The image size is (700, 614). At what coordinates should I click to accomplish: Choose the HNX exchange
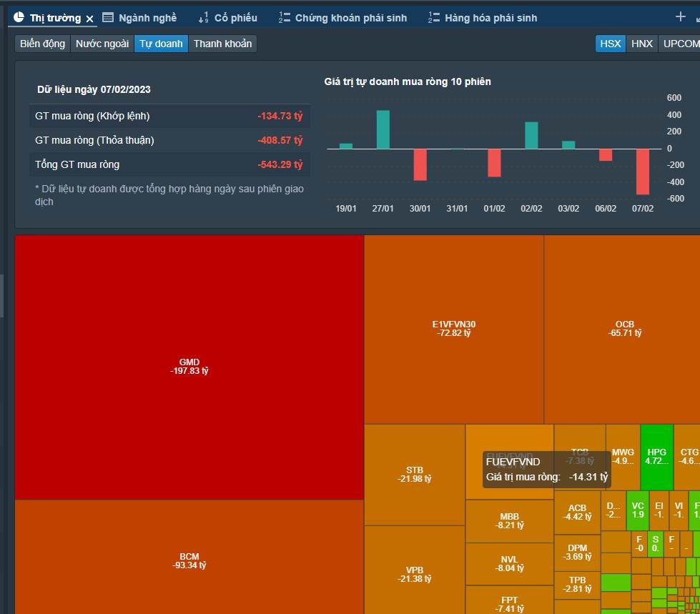[642, 44]
